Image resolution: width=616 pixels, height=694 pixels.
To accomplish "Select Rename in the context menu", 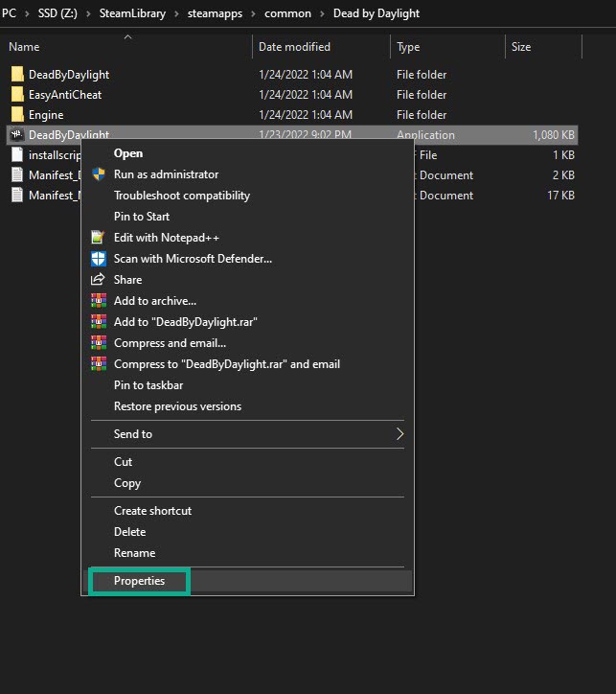I will click(134, 553).
